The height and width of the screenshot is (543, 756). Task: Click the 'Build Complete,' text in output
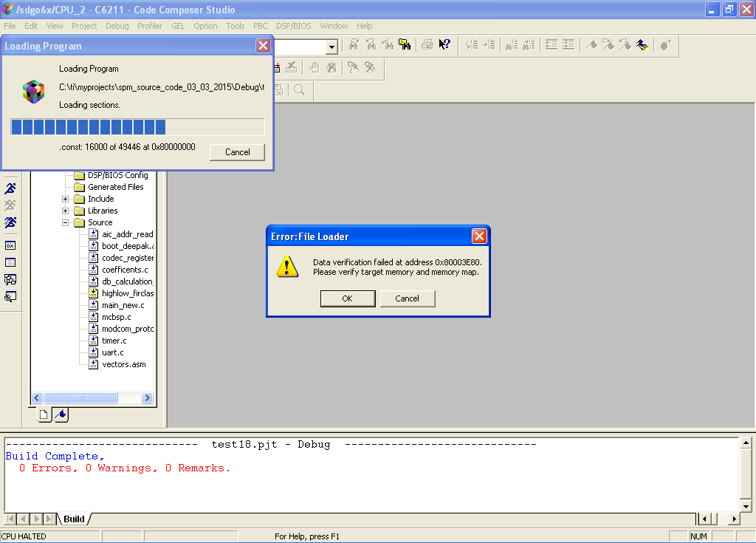55,456
